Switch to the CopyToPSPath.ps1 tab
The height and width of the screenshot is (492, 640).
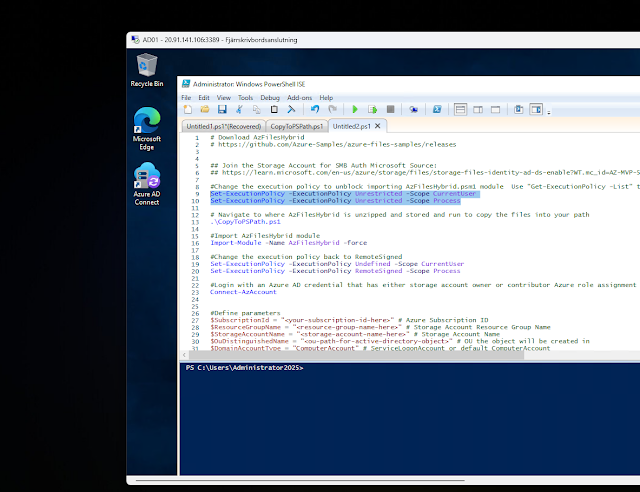297,126
